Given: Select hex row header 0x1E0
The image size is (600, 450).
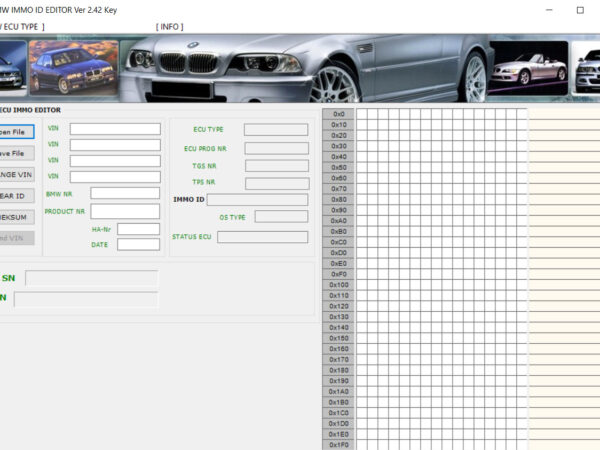Looking at the screenshot, I should (338, 434).
